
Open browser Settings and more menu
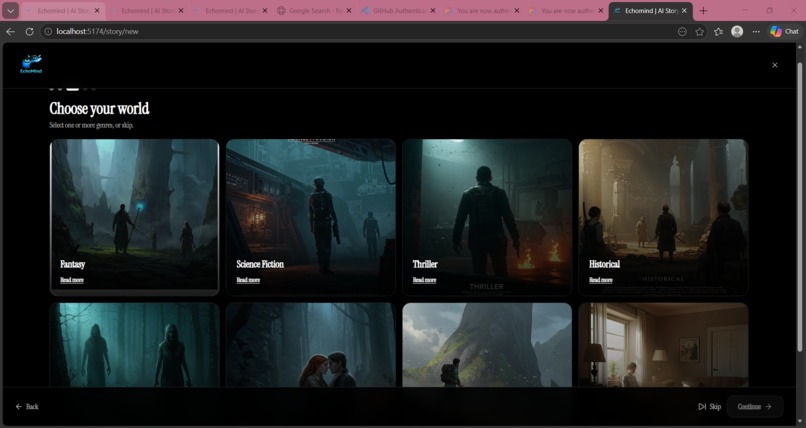[x=756, y=31]
